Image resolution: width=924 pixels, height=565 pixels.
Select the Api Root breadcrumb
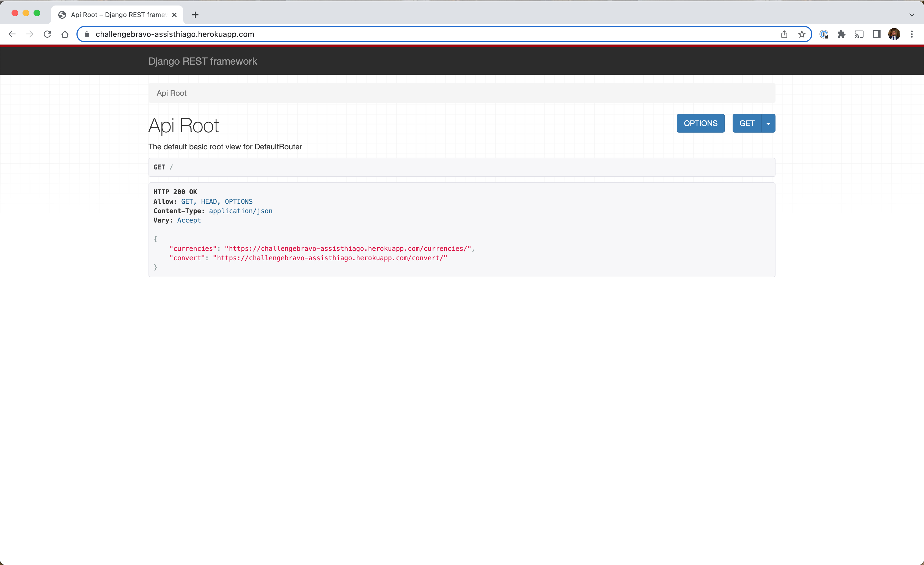171,93
